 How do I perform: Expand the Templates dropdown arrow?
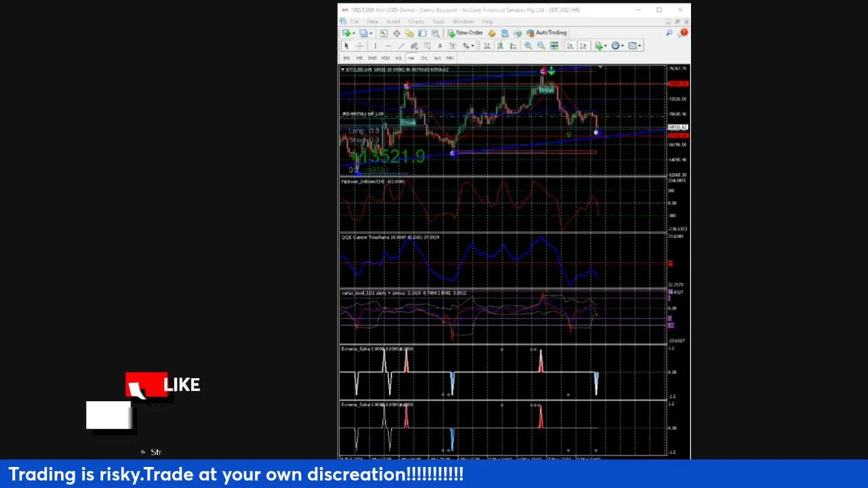[639, 45]
